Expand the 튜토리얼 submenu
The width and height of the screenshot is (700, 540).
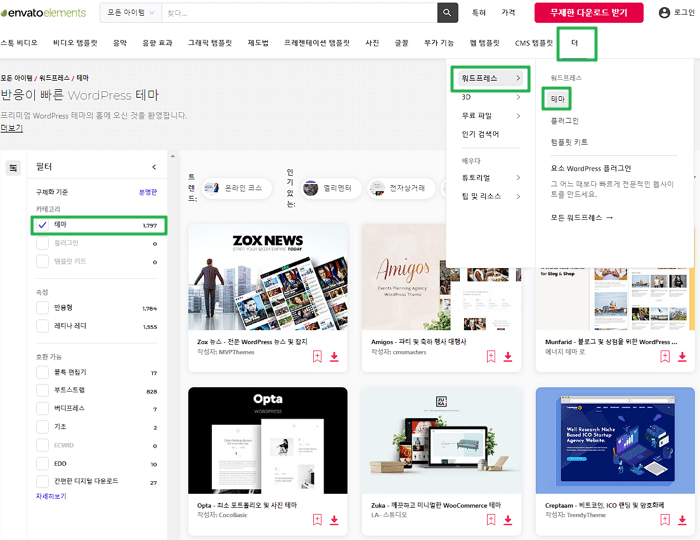click(491, 178)
